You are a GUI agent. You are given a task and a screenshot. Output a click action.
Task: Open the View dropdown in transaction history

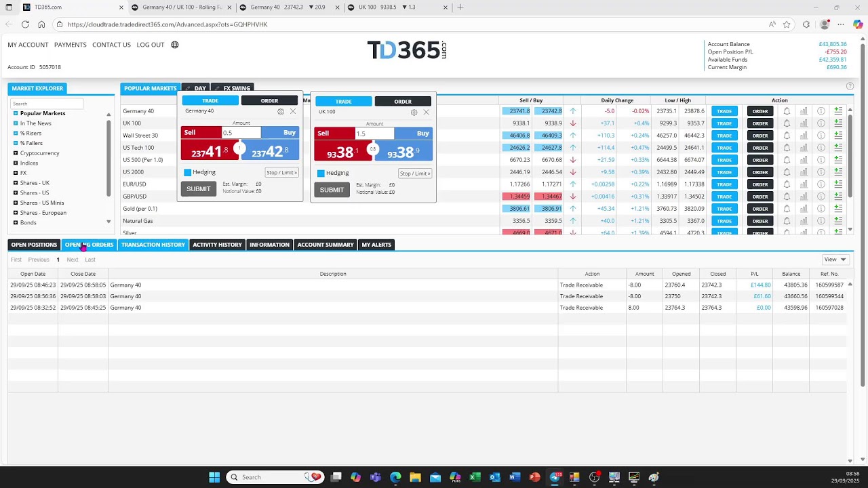coord(835,260)
